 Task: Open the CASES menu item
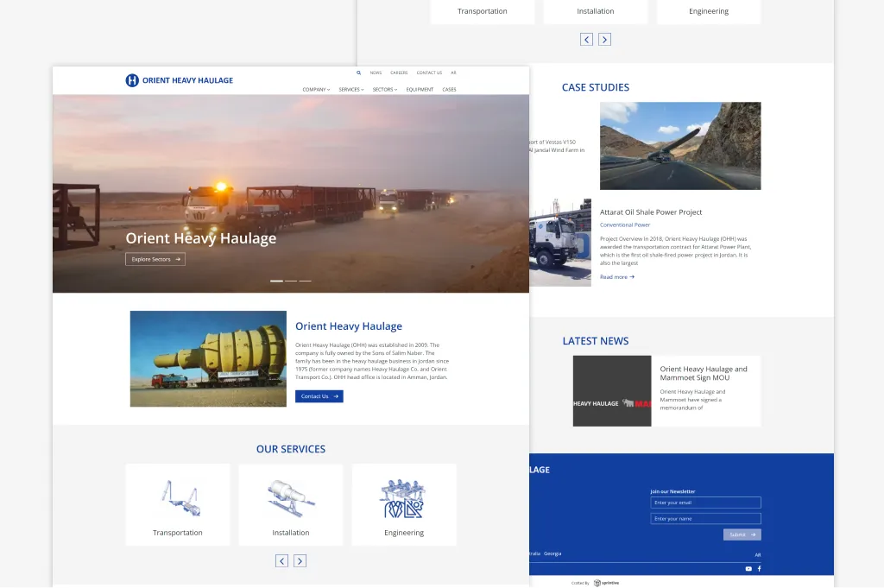(449, 90)
